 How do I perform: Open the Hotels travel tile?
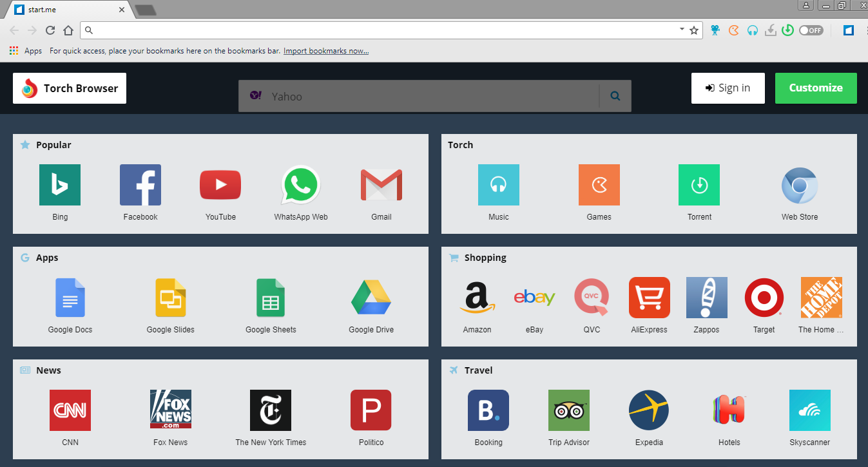(729, 418)
